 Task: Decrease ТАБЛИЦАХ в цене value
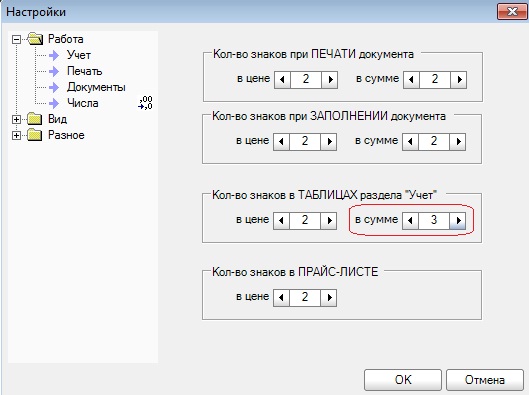(281, 221)
